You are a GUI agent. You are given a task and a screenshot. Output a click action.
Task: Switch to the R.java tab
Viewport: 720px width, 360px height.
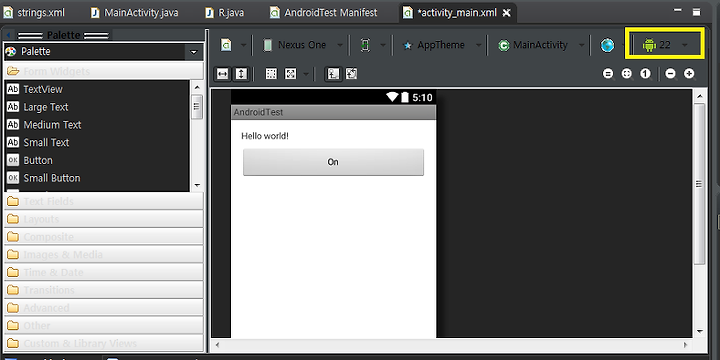(225, 12)
